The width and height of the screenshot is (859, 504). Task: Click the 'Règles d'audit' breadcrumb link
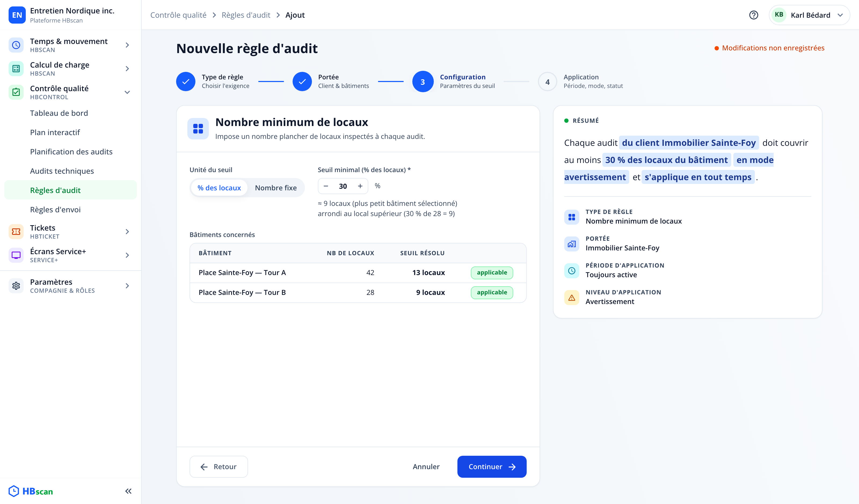pyautogui.click(x=246, y=15)
